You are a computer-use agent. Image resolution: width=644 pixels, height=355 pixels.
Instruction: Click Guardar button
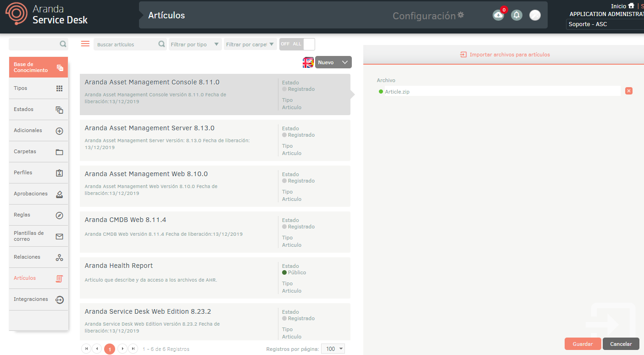[x=583, y=344]
